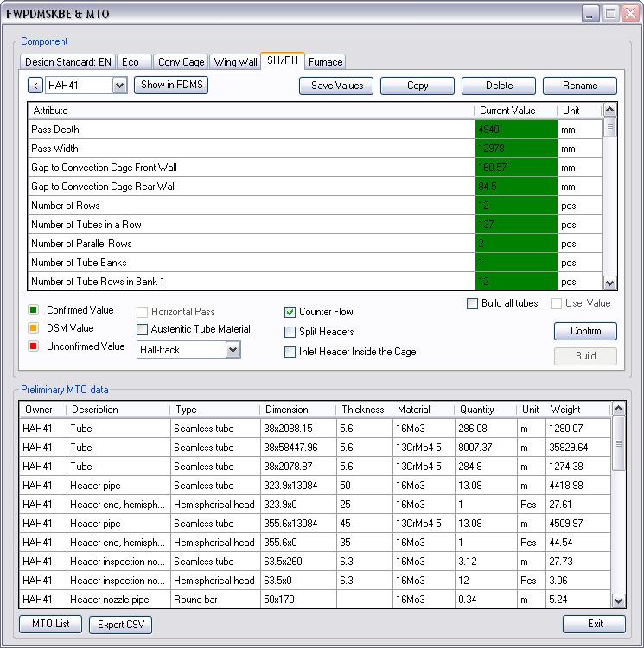Enable Austenitic Tube Material checkbox

[142, 329]
